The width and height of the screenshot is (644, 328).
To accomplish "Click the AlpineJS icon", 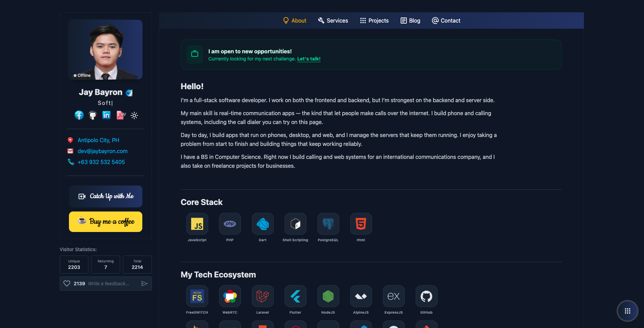I will [x=361, y=296].
